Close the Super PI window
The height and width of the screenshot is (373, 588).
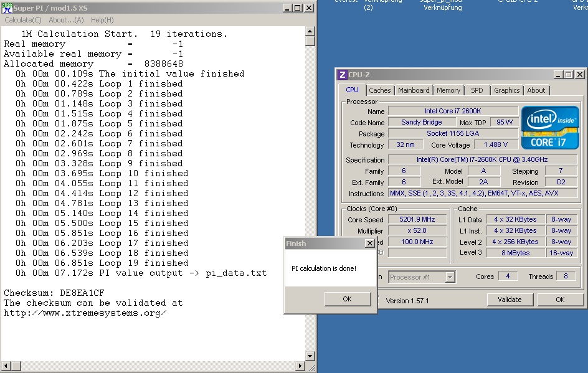click(308, 8)
